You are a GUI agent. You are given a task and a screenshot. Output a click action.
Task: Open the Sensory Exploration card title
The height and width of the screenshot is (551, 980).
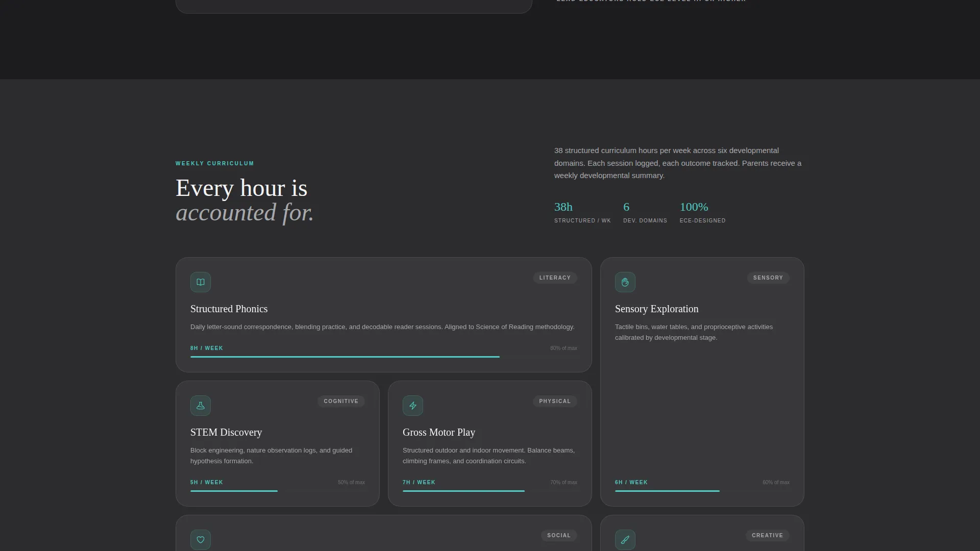coord(656,309)
